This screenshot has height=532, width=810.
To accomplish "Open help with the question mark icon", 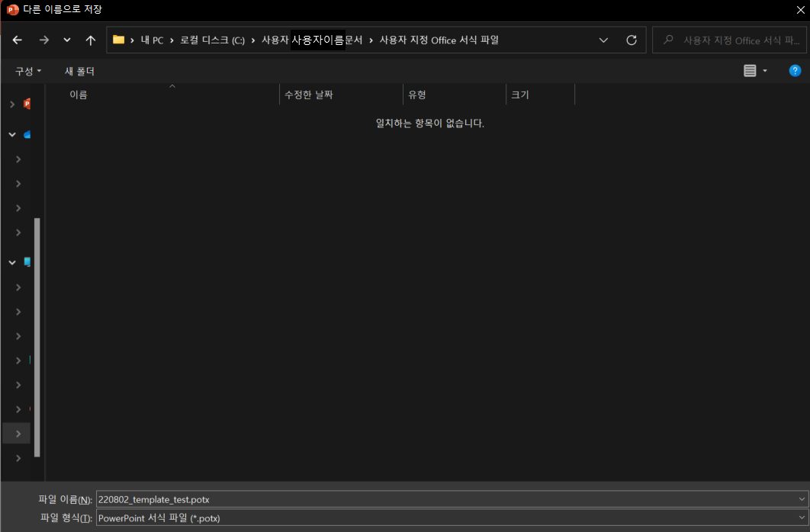I will tap(795, 71).
